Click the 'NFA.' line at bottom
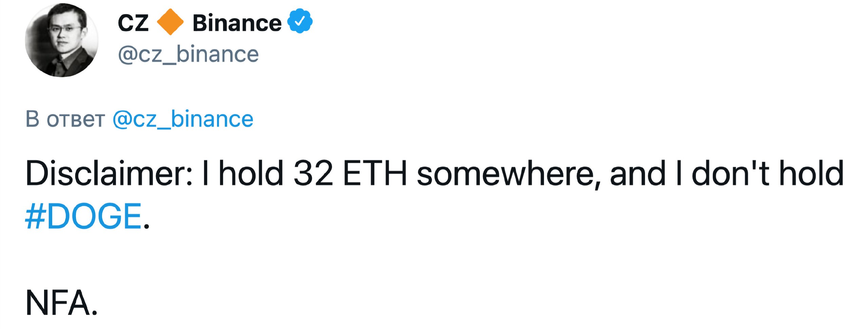868x329 pixels. (61, 303)
